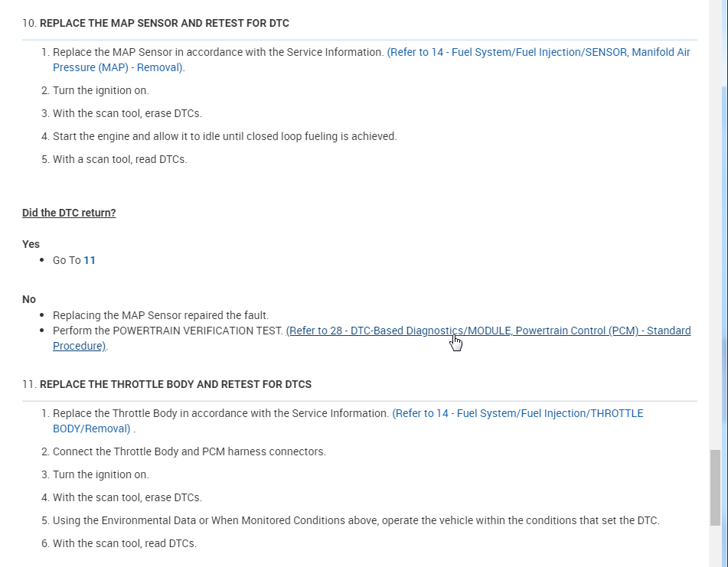Click the "Replacing the MAP Sensor repaired the fault" bullet
728x567 pixels.
tap(161, 315)
